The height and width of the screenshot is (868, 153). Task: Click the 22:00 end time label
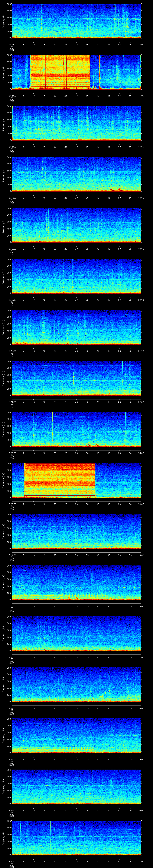(x=141, y=402)
